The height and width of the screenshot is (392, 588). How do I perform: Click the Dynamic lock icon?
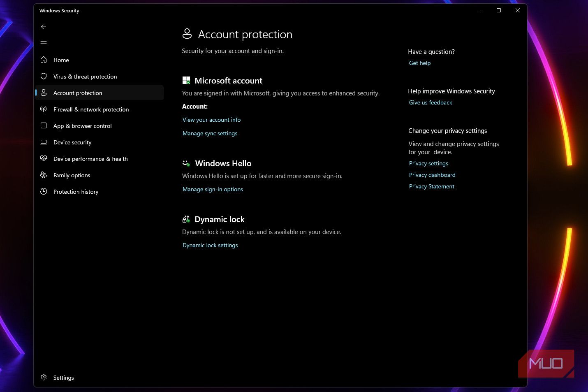[x=186, y=219]
